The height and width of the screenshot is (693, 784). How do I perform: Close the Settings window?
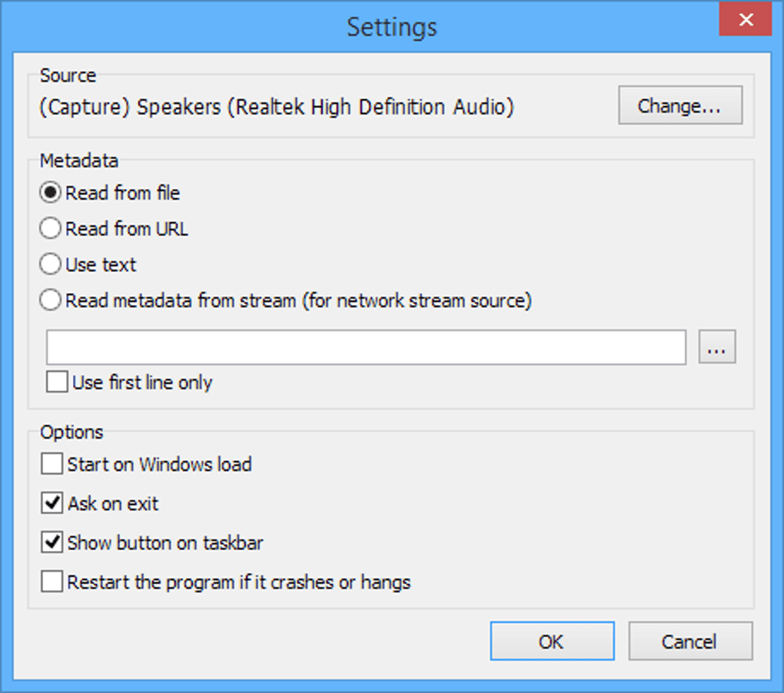[x=746, y=19]
